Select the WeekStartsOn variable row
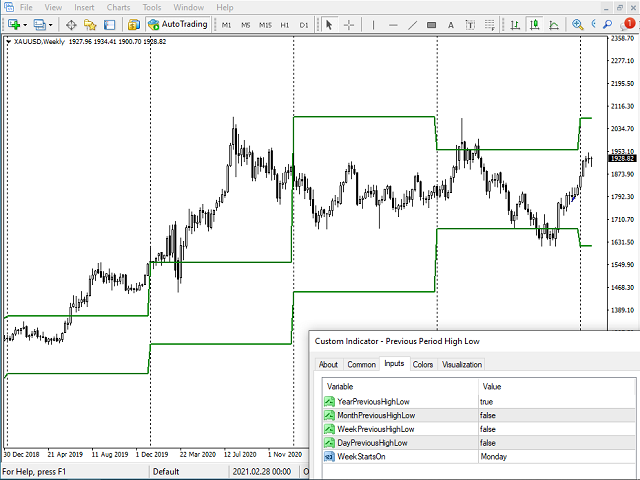Viewport: 640px width, 480px height. [x=480, y=456]
